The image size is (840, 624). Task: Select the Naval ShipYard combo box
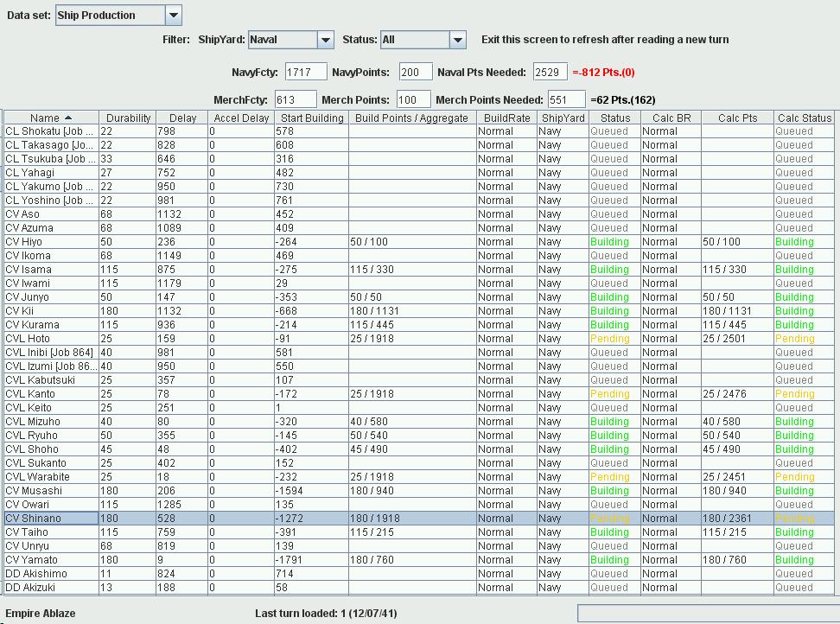[291, 40]
